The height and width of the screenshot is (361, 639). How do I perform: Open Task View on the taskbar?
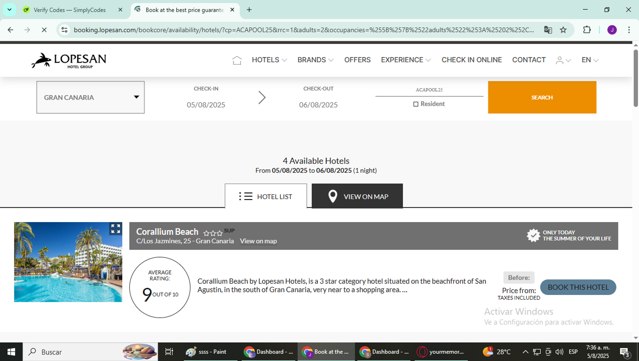pos(169,352)
